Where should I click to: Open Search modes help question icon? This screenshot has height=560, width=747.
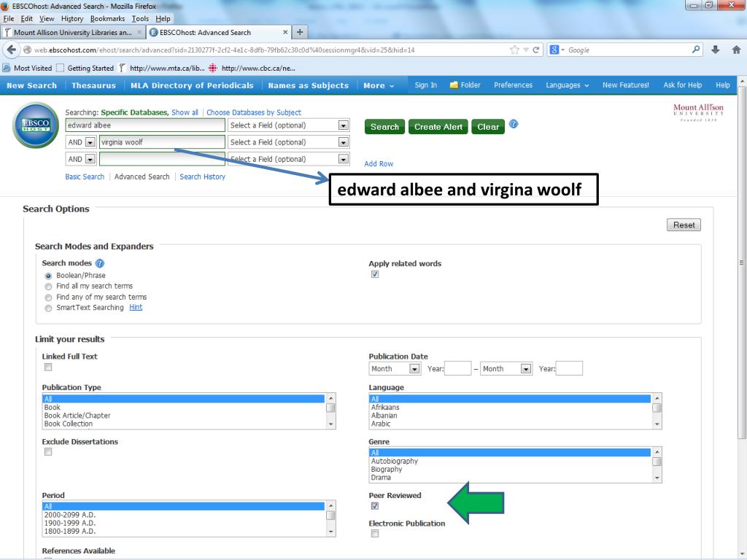pos(99,263)
